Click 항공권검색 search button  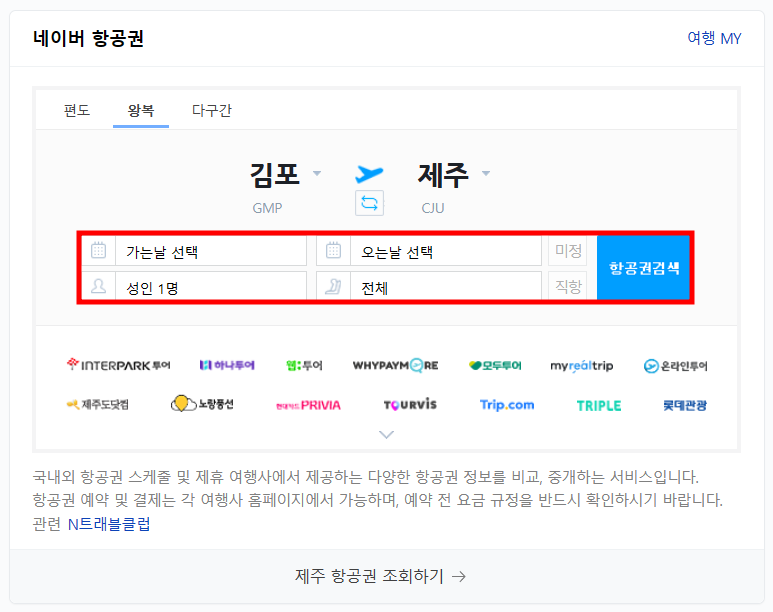pyautogui.click(x=643, y=268)
